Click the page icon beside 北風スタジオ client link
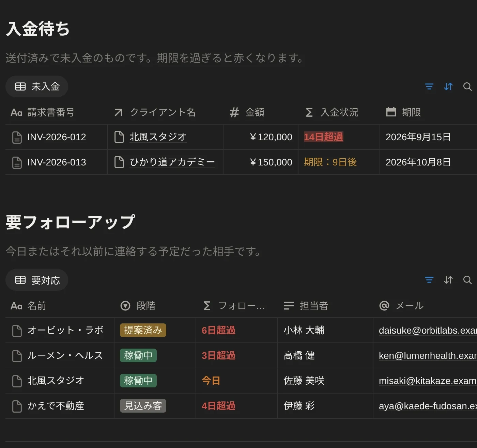The height and width of the screenshot is (448, 477). 119,137
